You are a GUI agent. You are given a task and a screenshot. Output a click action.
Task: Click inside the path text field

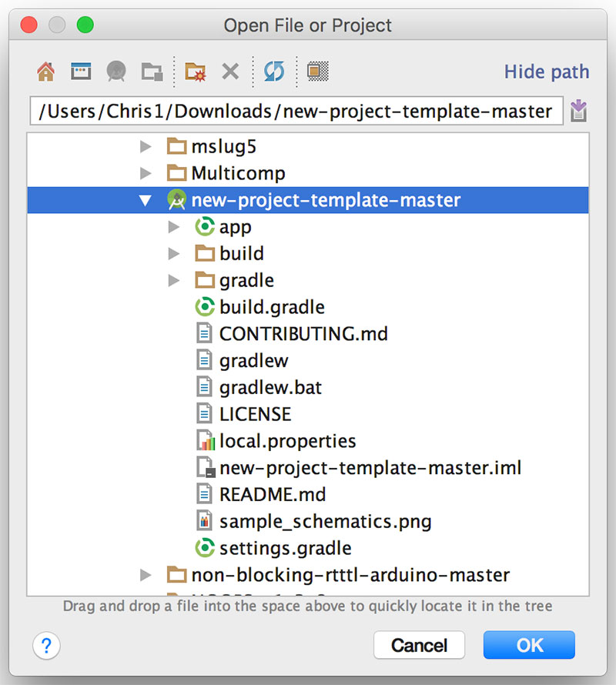click(296, 112)
